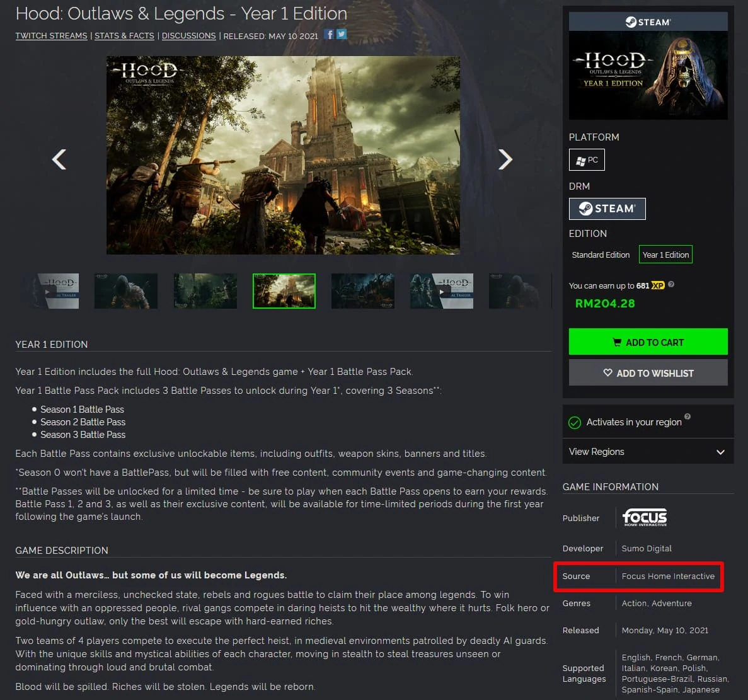This screenshot has width=748, height=700.
Task: Share the game on Facebook icon
Action: pyautogui.click(x=329, y=34)
